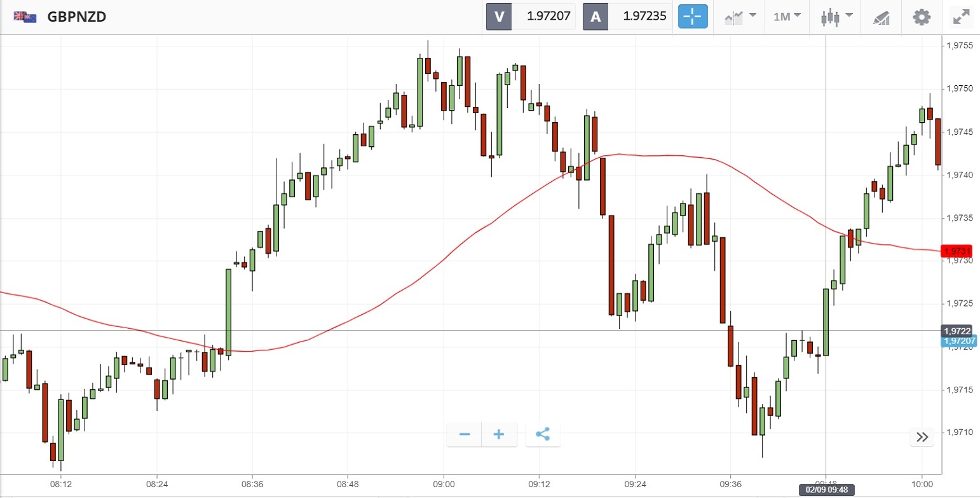980x498 pixels.
Task: Toggle the blue crosshair cursor button
Action: coord(693,17)
